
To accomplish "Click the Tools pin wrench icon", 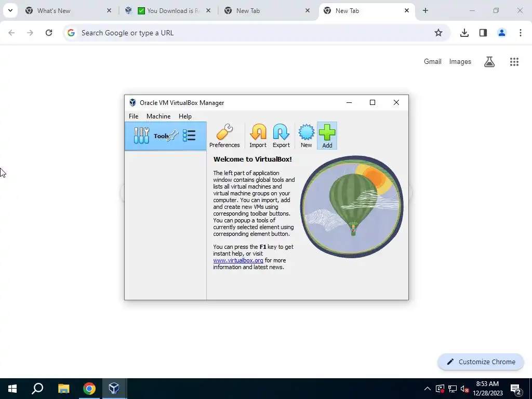I will [172, 136].
